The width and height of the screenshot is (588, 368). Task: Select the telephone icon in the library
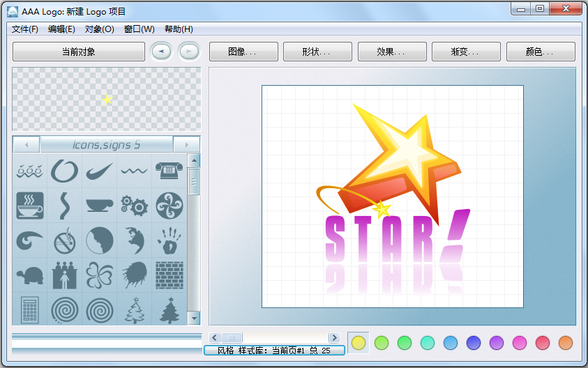pyautogui.click(x=168, y=170)
